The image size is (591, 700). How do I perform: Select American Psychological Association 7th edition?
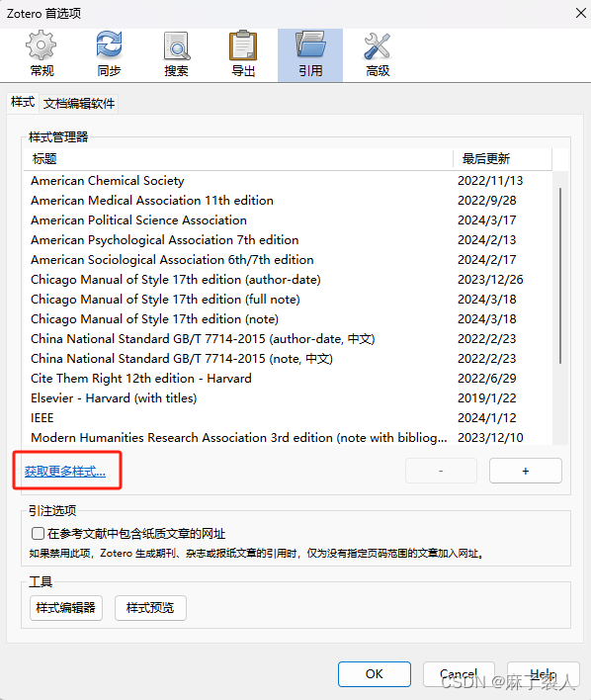pyautogui.click(x=288, y=239)
